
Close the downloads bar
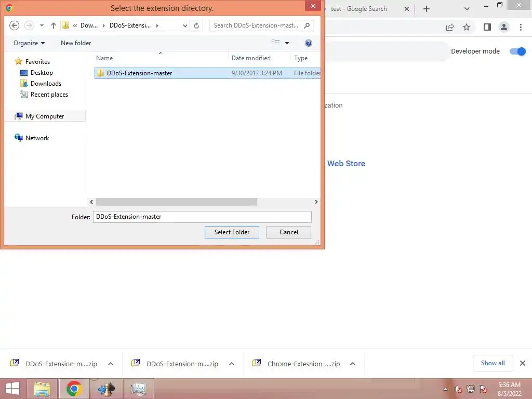523,363
